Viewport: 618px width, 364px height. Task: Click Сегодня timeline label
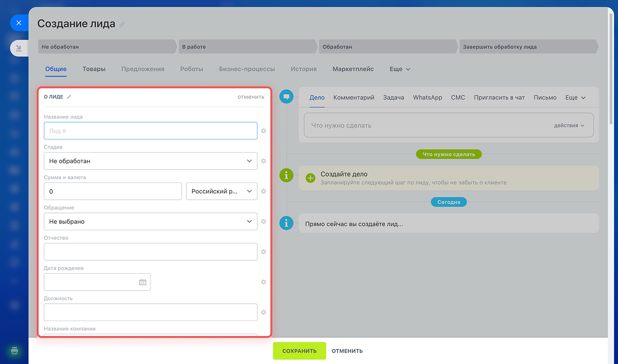click(x=449, y=202)
